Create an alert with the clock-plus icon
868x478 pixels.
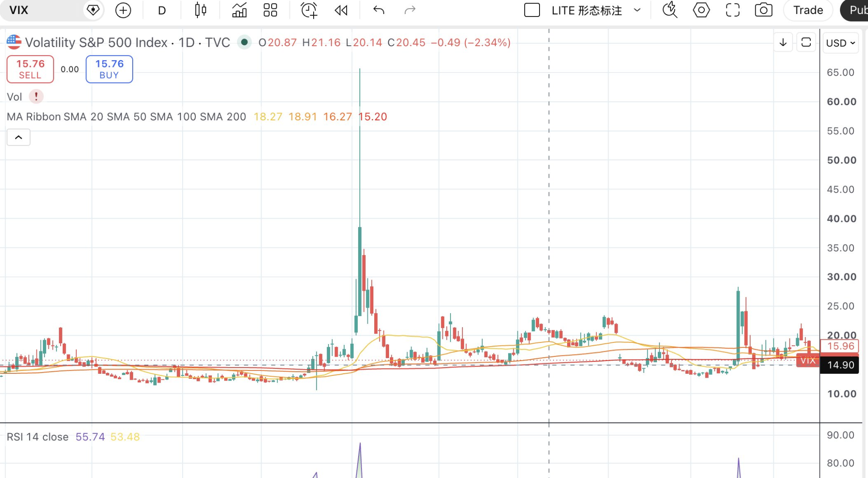309,10
